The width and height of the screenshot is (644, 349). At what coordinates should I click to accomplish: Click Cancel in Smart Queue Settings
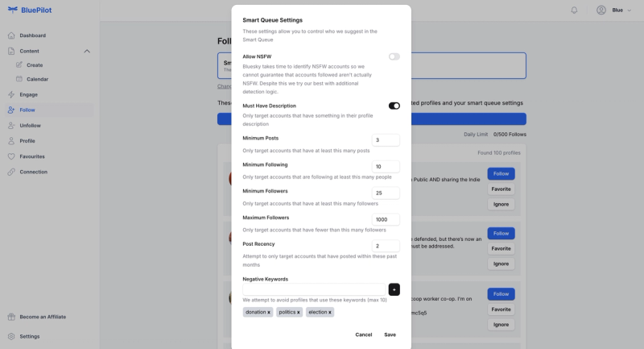click(x=364, y=334)
